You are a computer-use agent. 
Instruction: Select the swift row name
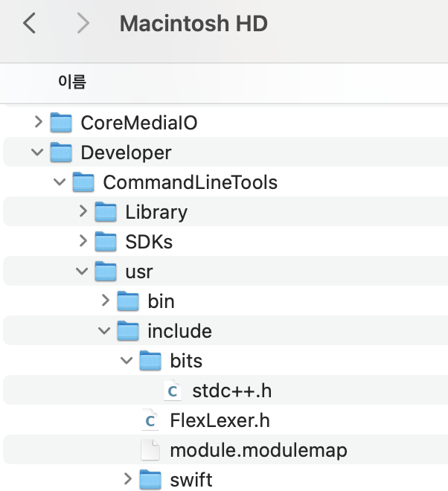[x=191, y=480]
